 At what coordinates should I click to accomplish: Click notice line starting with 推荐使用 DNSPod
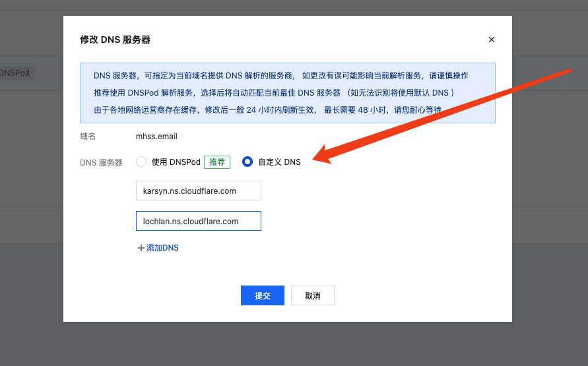(274, 93)
